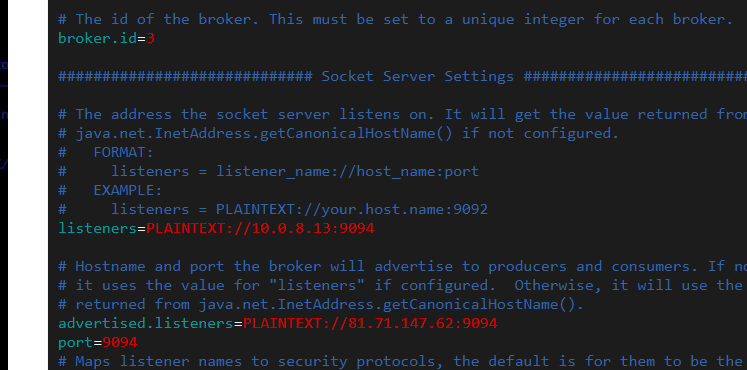The width and height of the screenshot is (747, 370).
Task: Click the port value 9094
Action: pos(120,342)
